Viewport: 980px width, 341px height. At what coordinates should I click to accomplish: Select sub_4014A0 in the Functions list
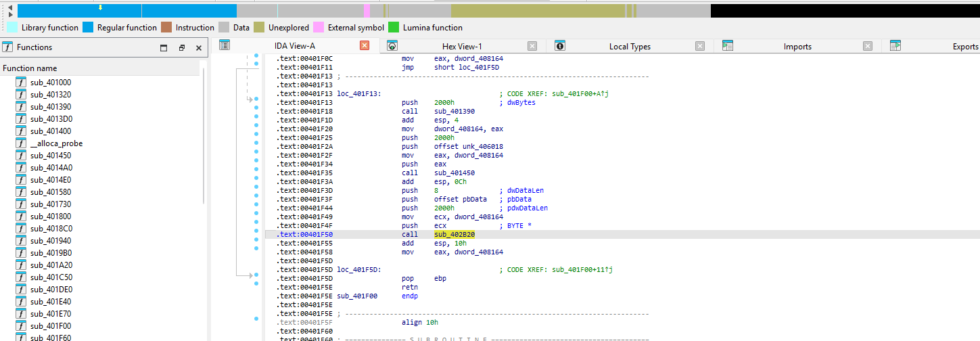click(51, 168)
